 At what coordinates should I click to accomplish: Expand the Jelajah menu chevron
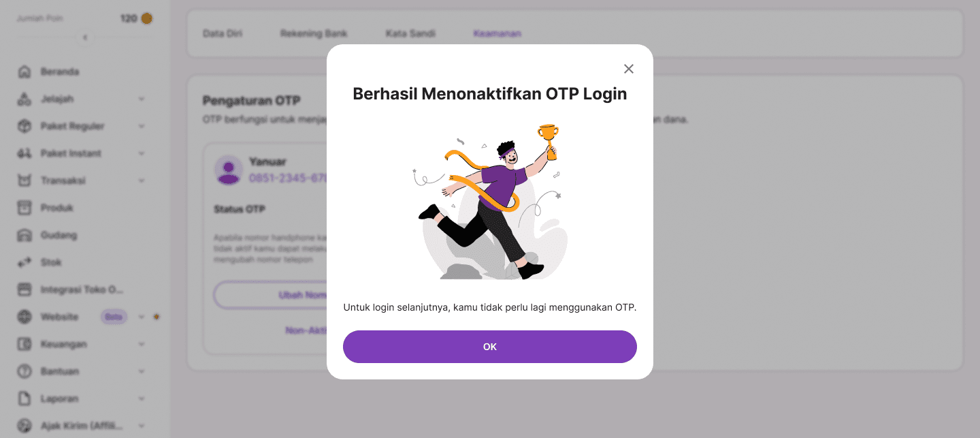coord(142,99)
